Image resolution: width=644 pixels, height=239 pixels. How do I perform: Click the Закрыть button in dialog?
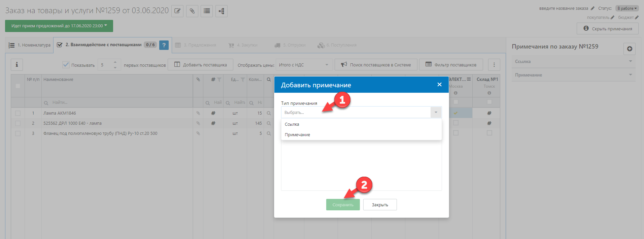coord(380,205)
